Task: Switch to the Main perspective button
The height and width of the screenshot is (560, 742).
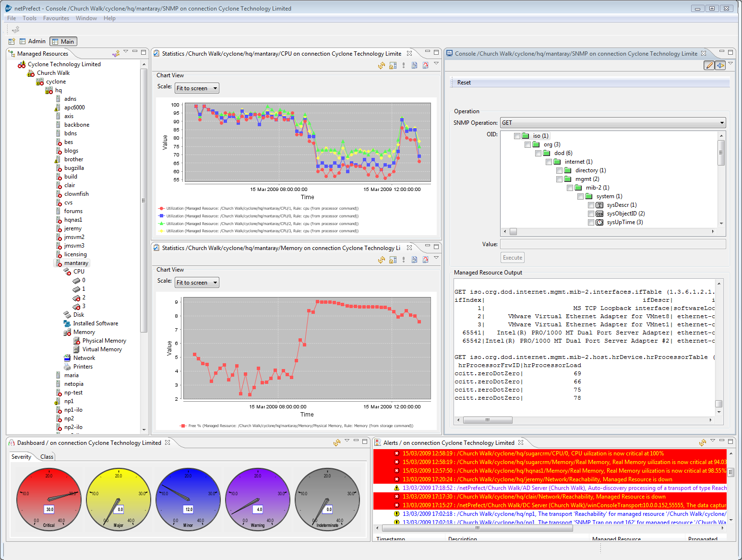Action: [x=63, y=41]
